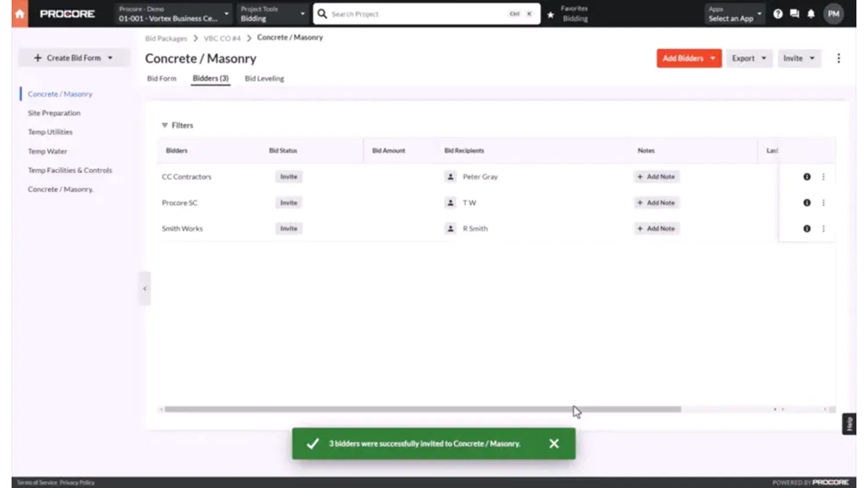Focus the Search Project field
868x488 pixels.
coord(426,14)
